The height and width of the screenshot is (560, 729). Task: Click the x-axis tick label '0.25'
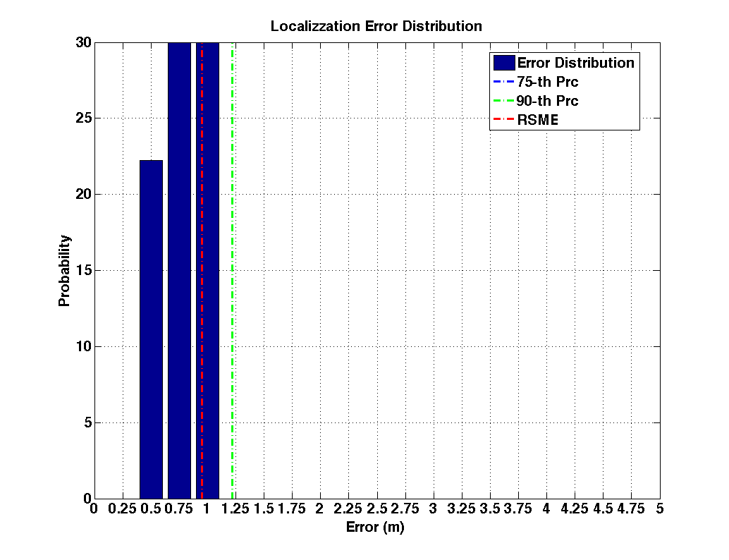[x=122, y=509]
